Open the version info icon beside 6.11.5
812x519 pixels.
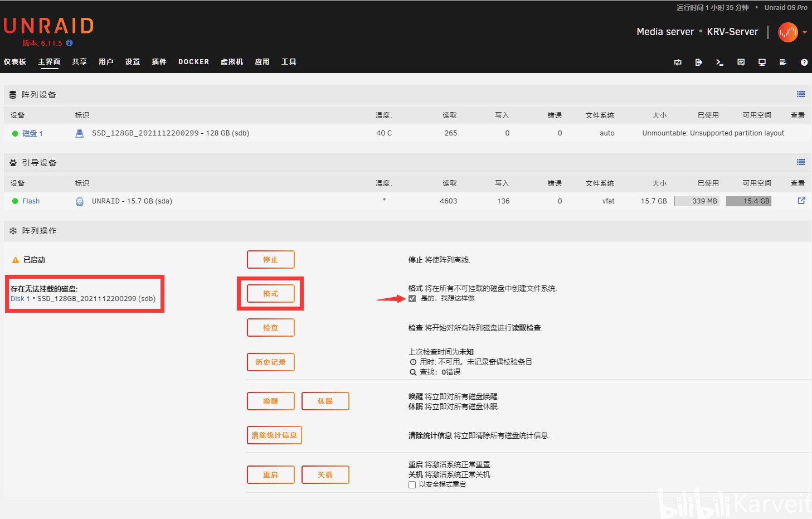click(x=69, y=43)
